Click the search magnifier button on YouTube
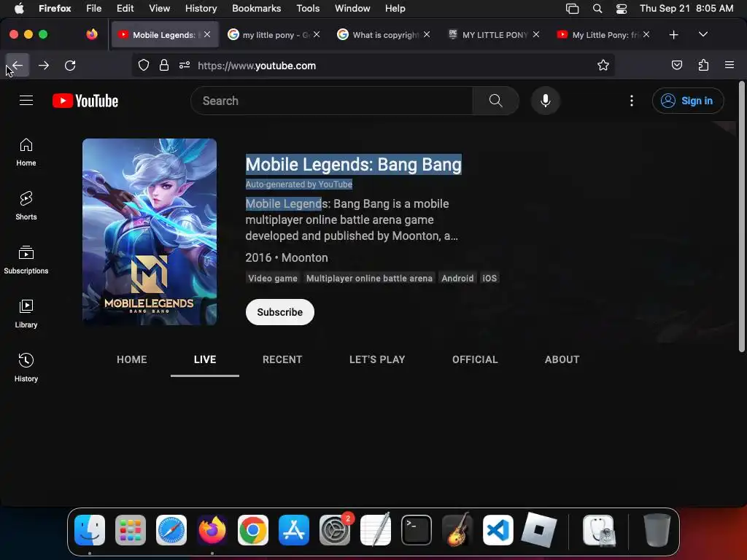This screenshot has width=747, height=560. tap(495, 101)
